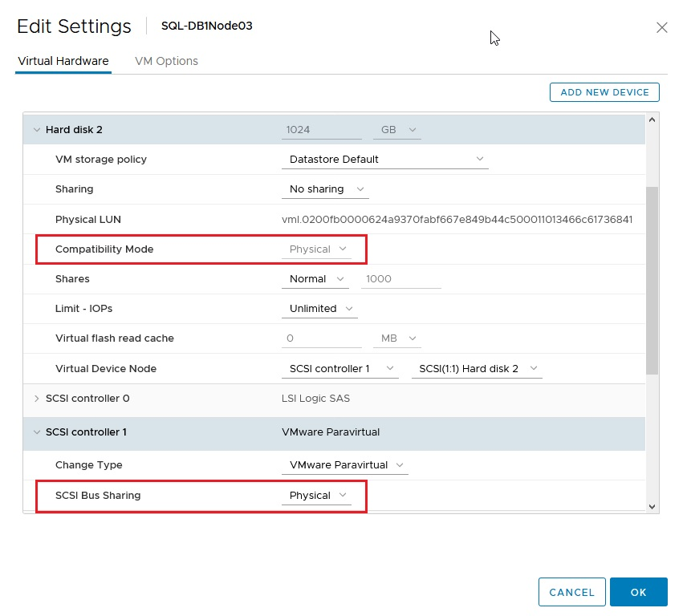Viewport: 687px width, 616px height.
Task: Open the VM storage policy dropdown
Action: coord(384,159)
